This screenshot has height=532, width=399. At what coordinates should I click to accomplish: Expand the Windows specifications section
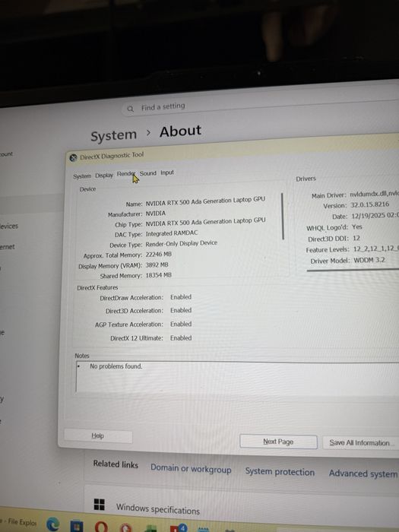(242, 508)
